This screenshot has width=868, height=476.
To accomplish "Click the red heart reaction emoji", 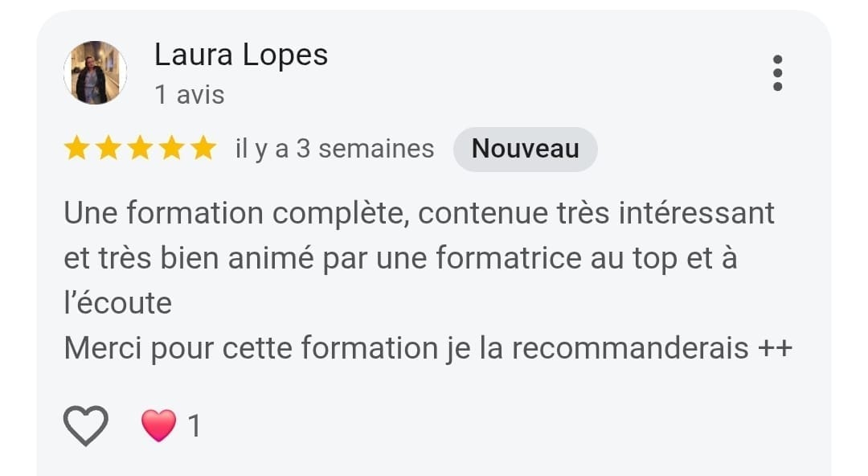I will click(158, 425).
